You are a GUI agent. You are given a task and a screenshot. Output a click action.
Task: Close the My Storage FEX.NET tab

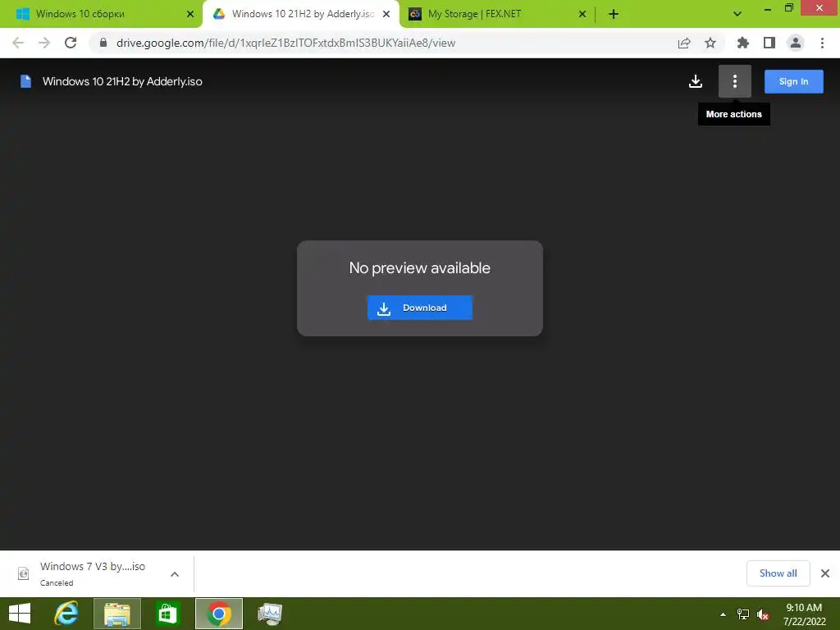click(x=582, y=14)
